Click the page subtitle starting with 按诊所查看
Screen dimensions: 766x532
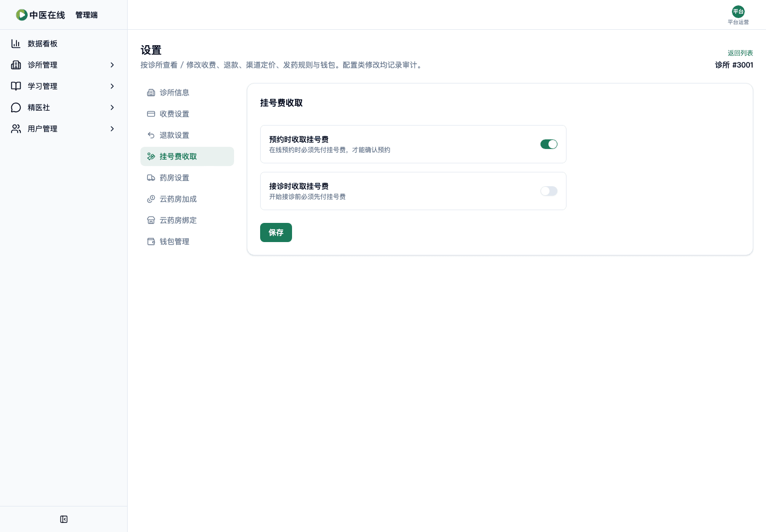tap(282, 65)
